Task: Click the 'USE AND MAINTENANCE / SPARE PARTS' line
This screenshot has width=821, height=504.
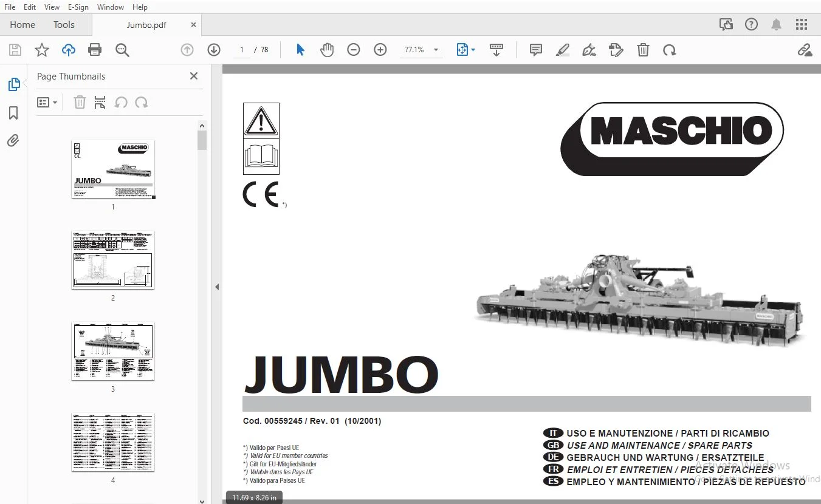Action: coord(659,445)
